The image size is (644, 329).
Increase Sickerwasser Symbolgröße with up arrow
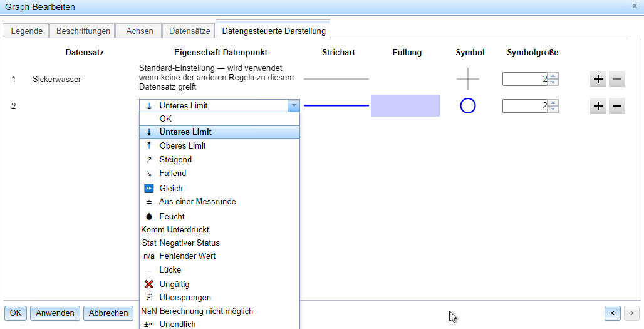[x=553, y=76]
